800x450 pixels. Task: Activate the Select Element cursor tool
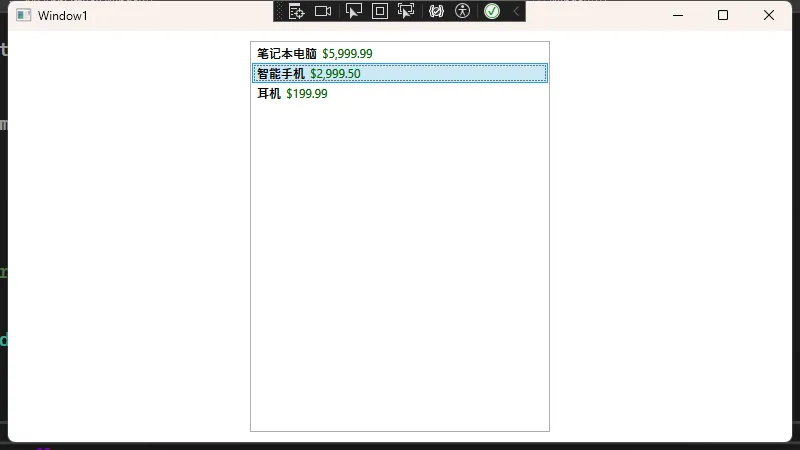[353, 11]
